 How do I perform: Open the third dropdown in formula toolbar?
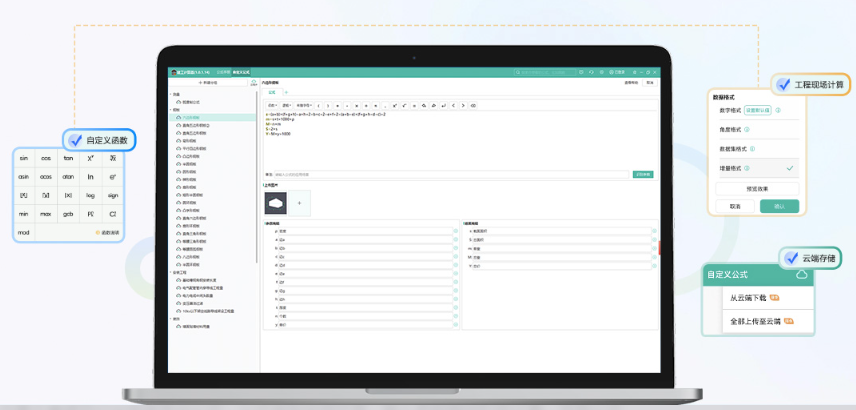tap(304, 105)
